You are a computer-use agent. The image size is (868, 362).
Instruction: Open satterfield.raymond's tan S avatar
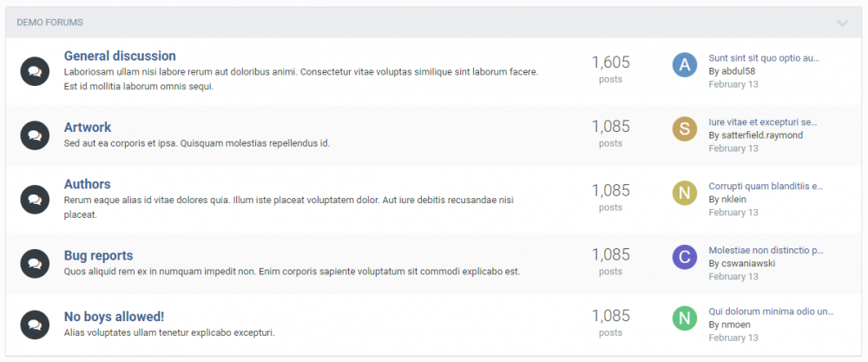[685, 129]
